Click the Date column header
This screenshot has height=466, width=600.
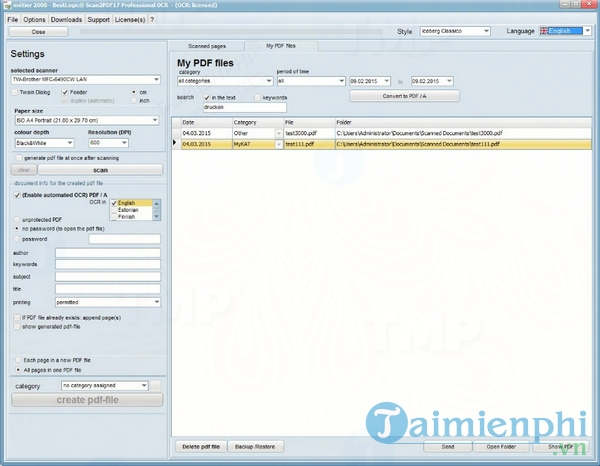click(x=207, y=122)
